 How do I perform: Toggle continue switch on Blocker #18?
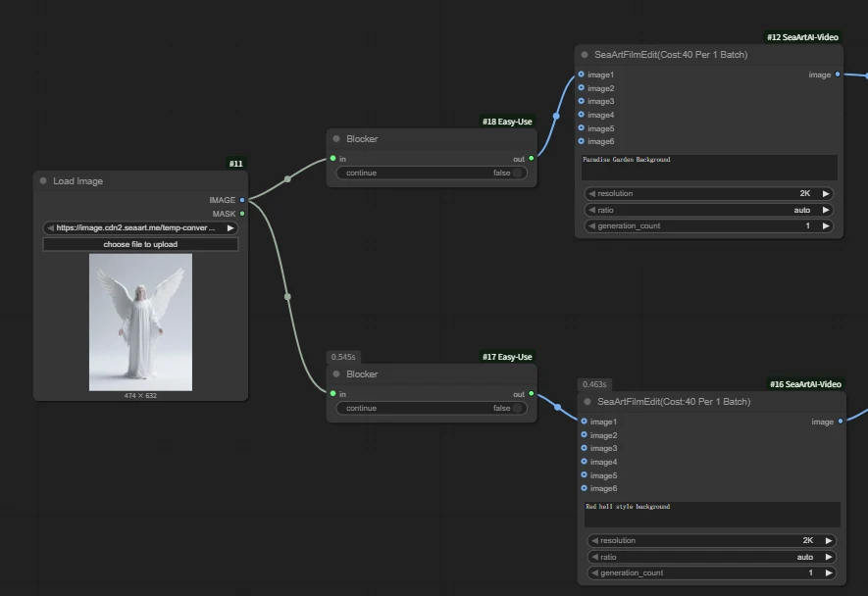click(x=517, y=174)
